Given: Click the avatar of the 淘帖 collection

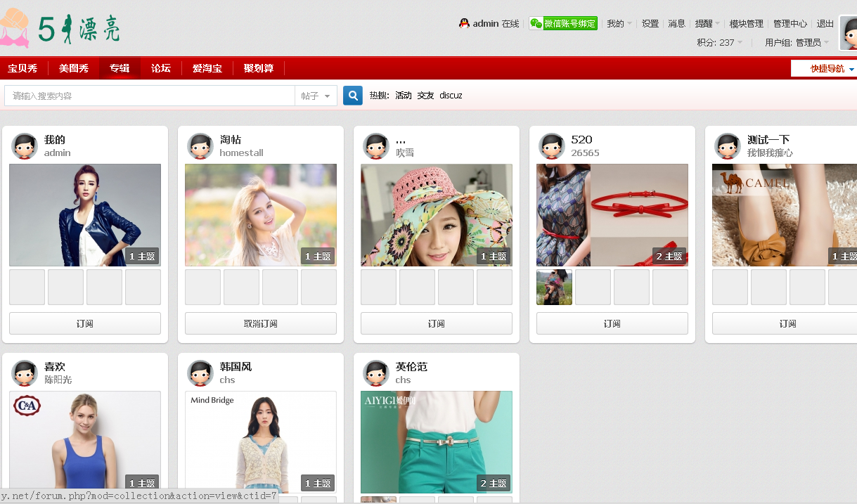Looking at the screenshot, I should [x=200, y=146].
